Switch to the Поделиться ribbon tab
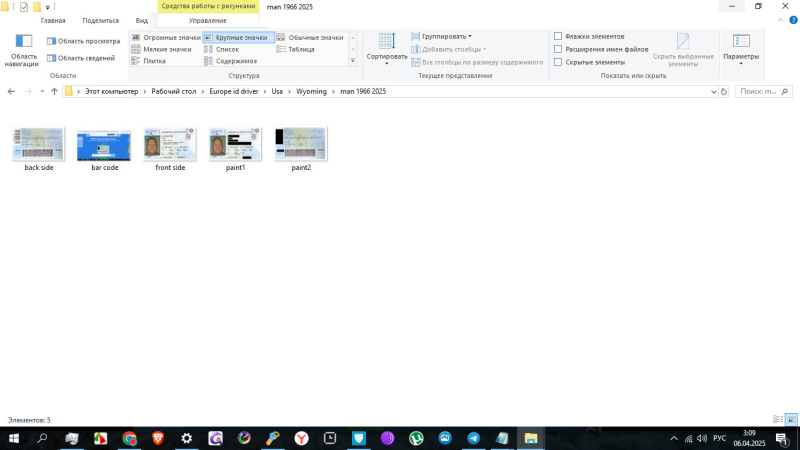This screenshot has width=800, height=450. coord(100,20)
